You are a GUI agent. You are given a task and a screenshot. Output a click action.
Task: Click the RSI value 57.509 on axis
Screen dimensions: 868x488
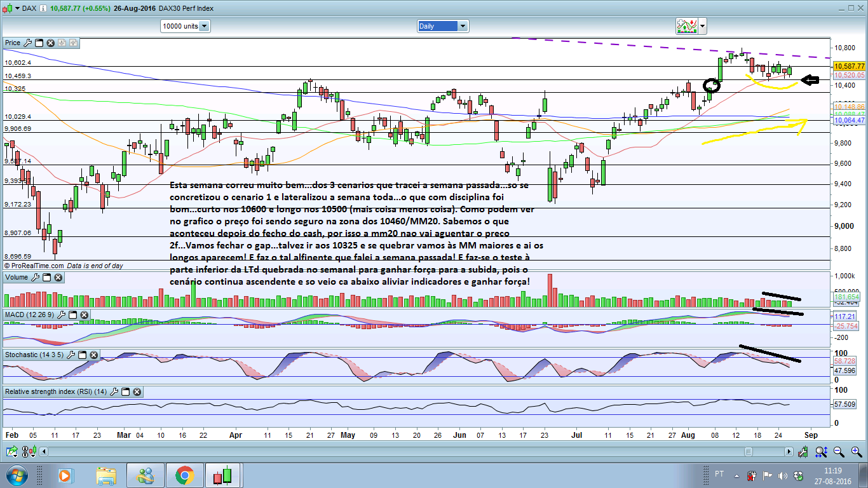844,404
